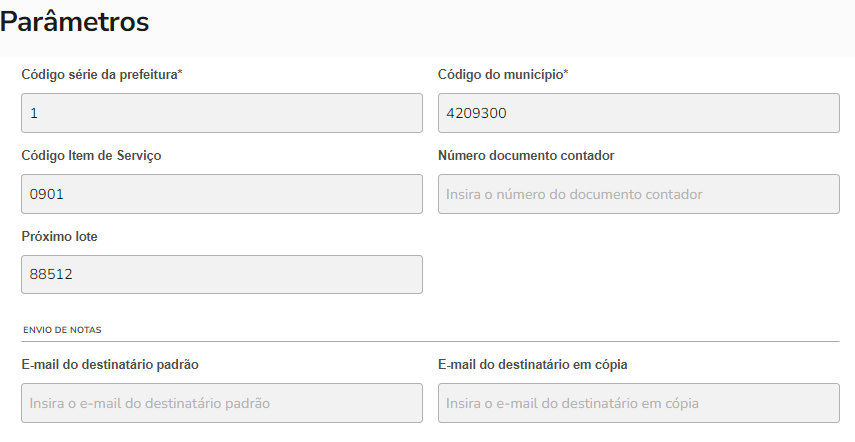855x442 pixels.
Task: Click the 'Número documento contador' label
Action: point(526,155)
